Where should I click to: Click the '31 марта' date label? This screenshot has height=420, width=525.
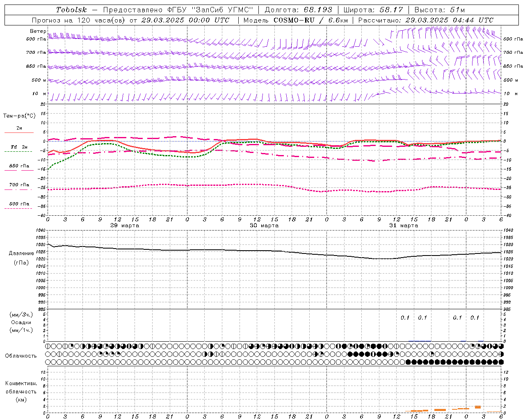pos(404,226)
